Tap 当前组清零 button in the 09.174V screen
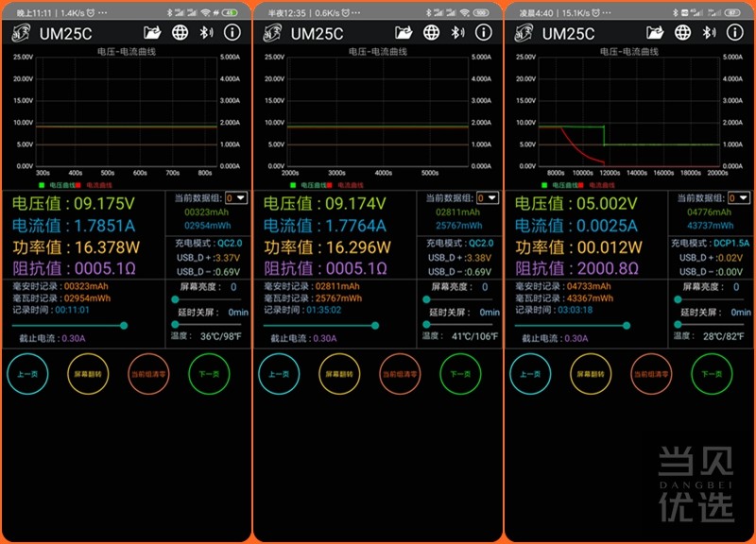 click(x=400, y=374)
